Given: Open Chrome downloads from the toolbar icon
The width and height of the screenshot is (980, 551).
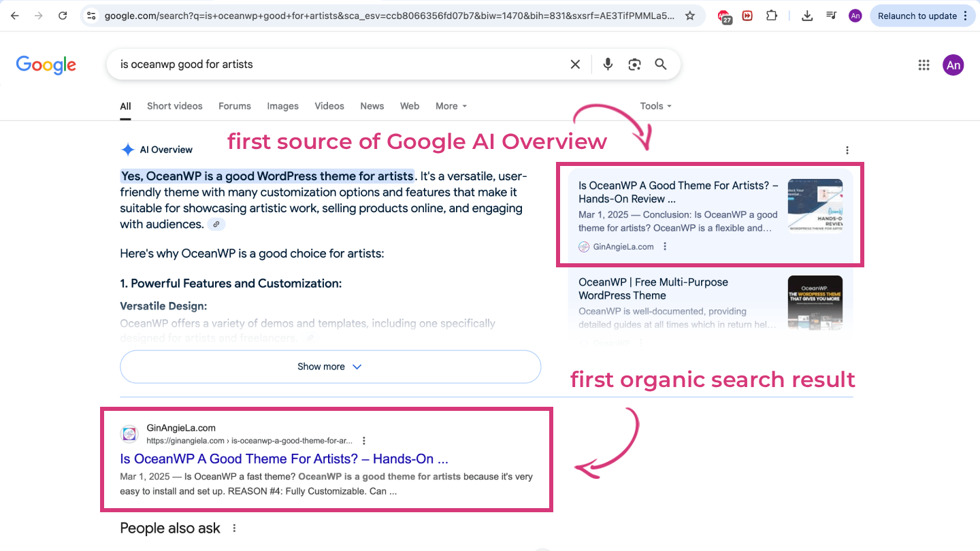Looking at the screenshot, I should click(806, 15).
